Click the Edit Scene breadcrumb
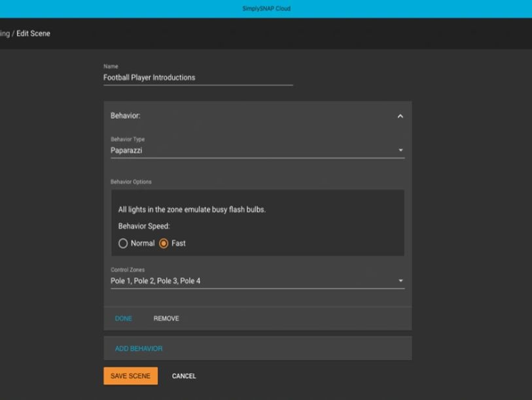Image resolution: width=532 pixels, height=400 pixels. tap(33, 34)
